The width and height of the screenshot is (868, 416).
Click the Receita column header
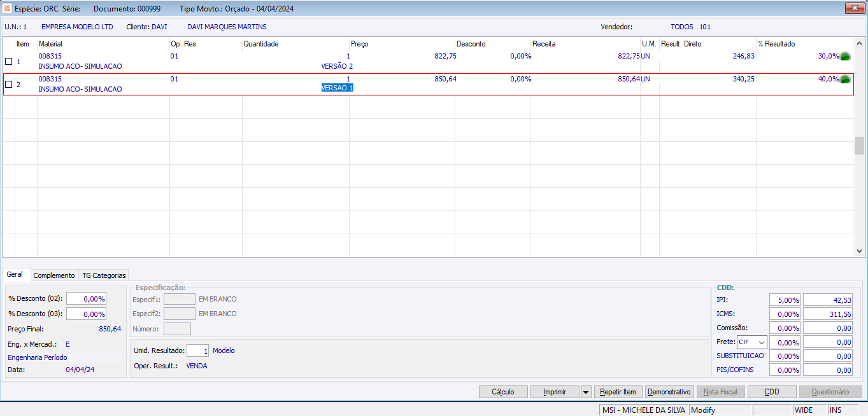coord(544,44)
